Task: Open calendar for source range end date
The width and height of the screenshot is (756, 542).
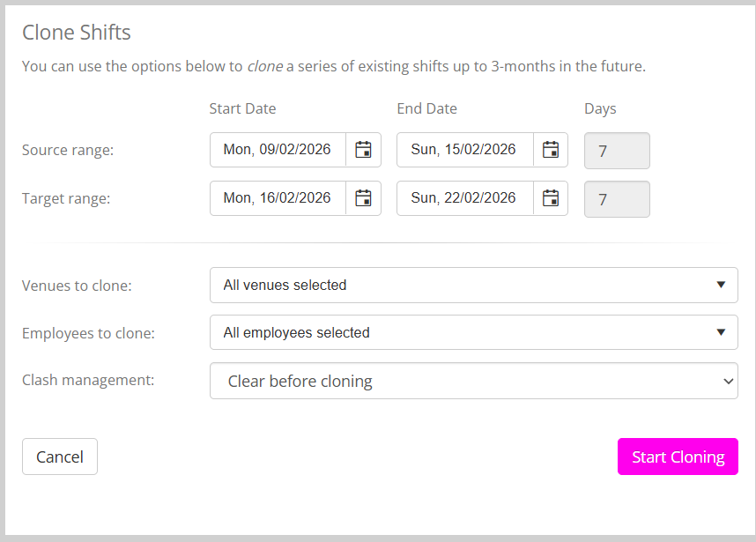Action: coord(551,150)
